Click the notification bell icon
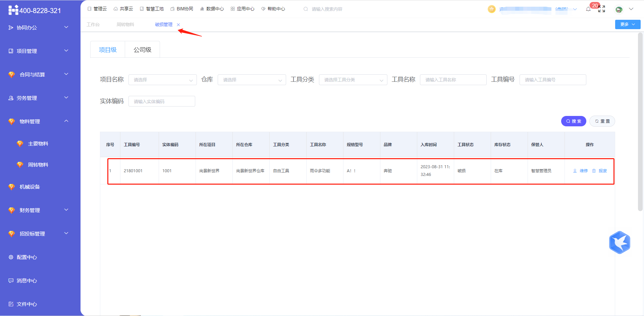 (588, 9)
